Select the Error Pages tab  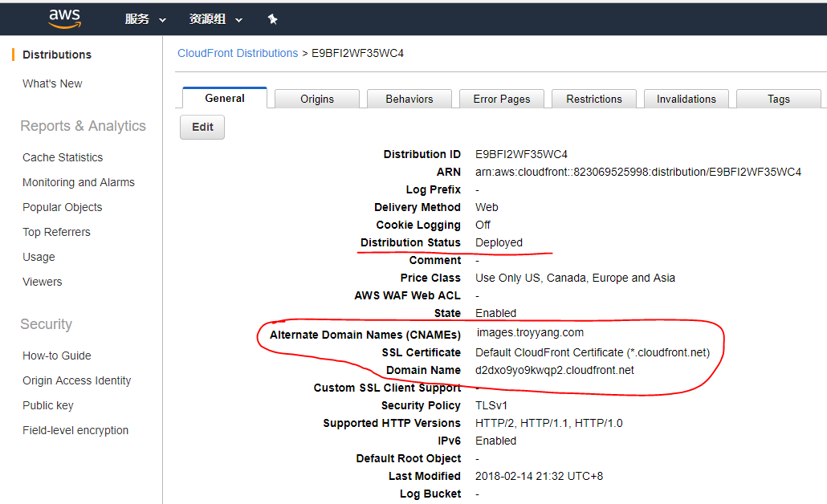point(502,99)
